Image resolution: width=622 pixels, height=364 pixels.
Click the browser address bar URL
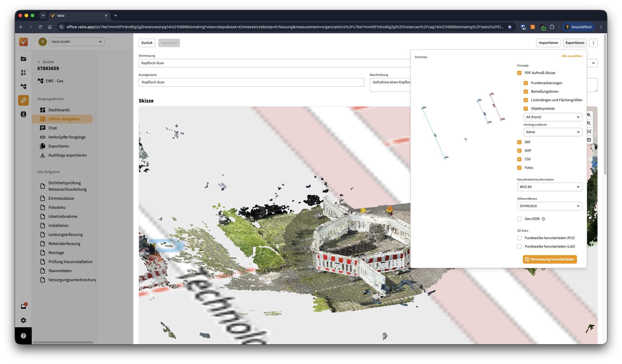[x=285, y=27]
